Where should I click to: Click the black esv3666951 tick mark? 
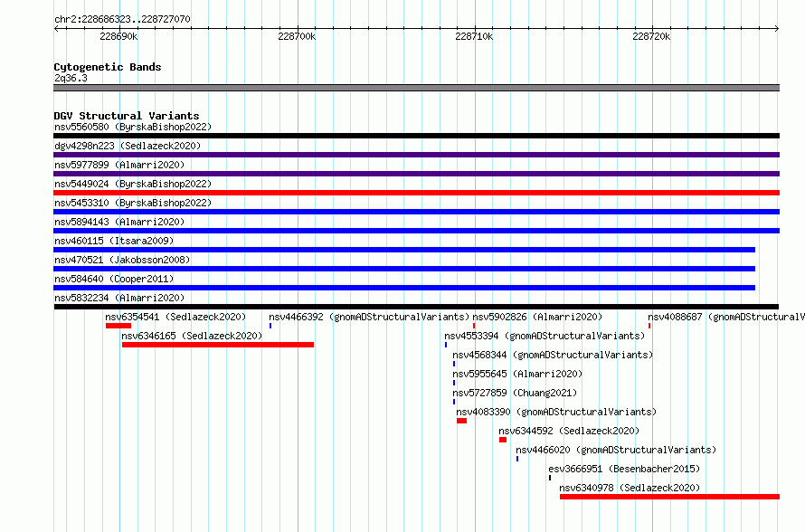(550, 478)
